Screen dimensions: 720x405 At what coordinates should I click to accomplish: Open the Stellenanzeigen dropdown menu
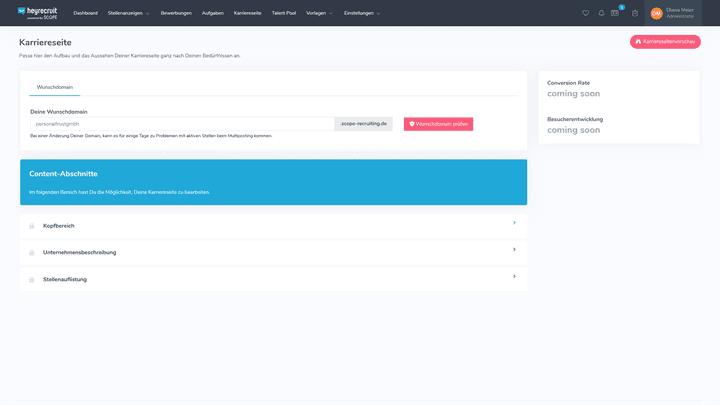tap(128, 13)
